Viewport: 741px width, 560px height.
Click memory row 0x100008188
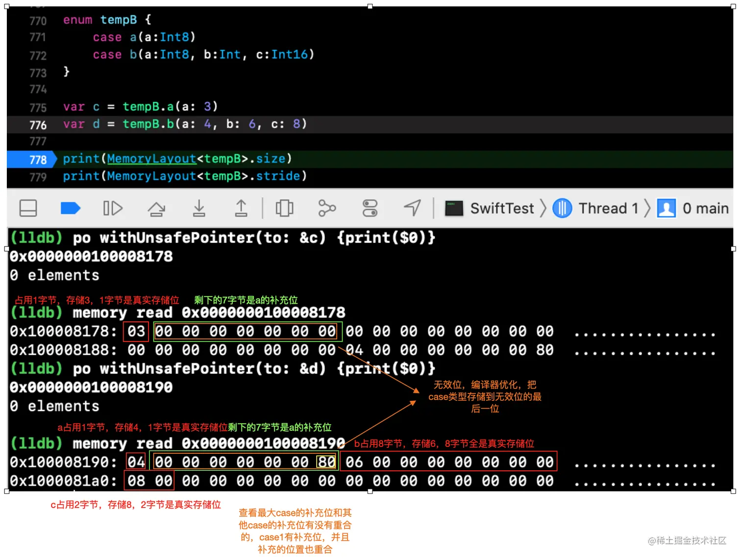coord(363,350)
